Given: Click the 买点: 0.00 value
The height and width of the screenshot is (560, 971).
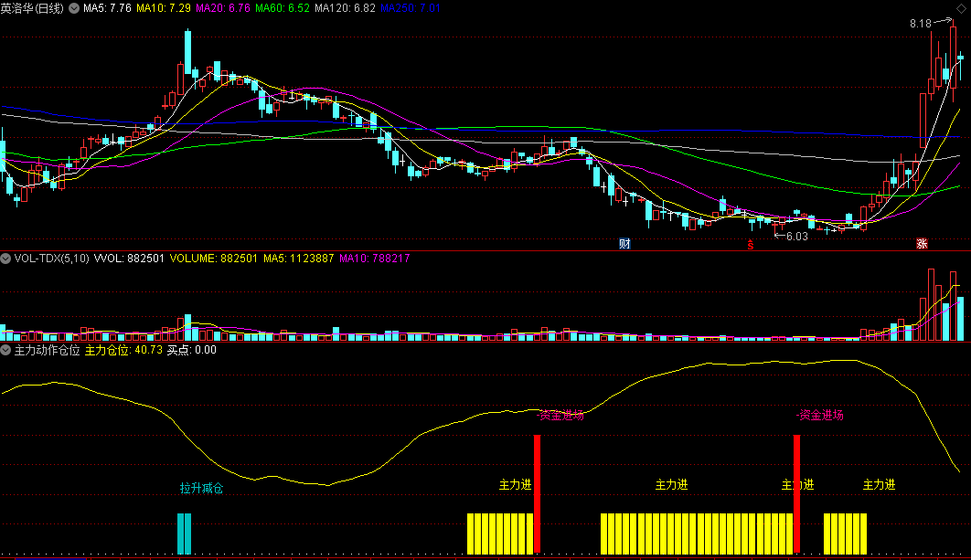Looking at the screenshot, I should [x=192, y=350].
